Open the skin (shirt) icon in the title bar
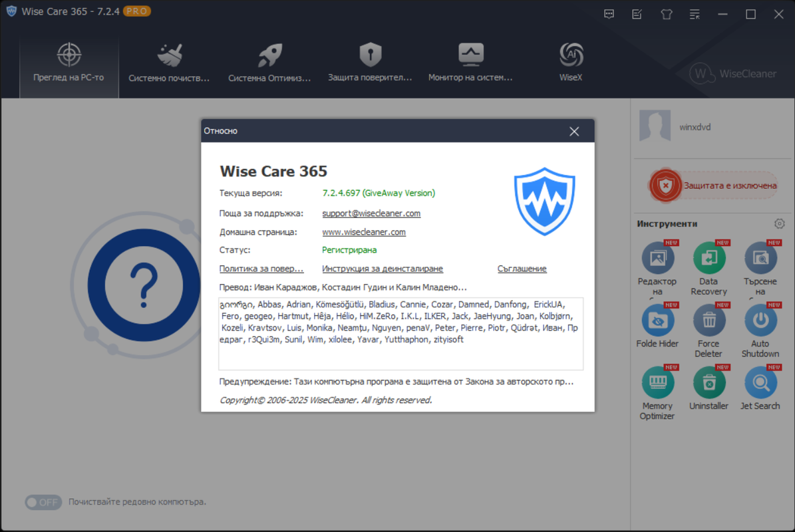 tap(666, 14)
